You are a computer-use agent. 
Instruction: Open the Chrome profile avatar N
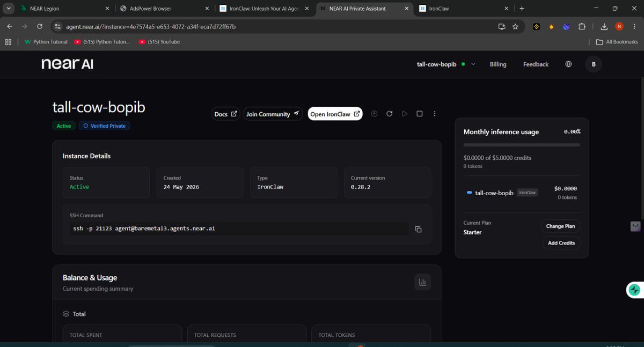619,26
